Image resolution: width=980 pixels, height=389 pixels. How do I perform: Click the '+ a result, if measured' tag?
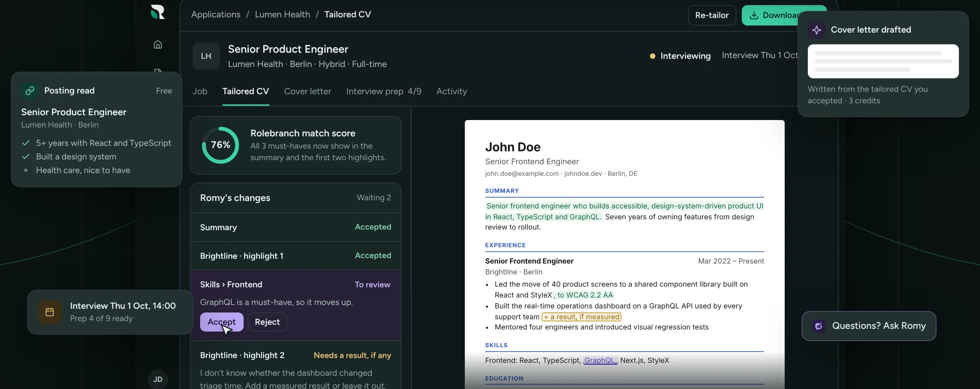(581, 317)
